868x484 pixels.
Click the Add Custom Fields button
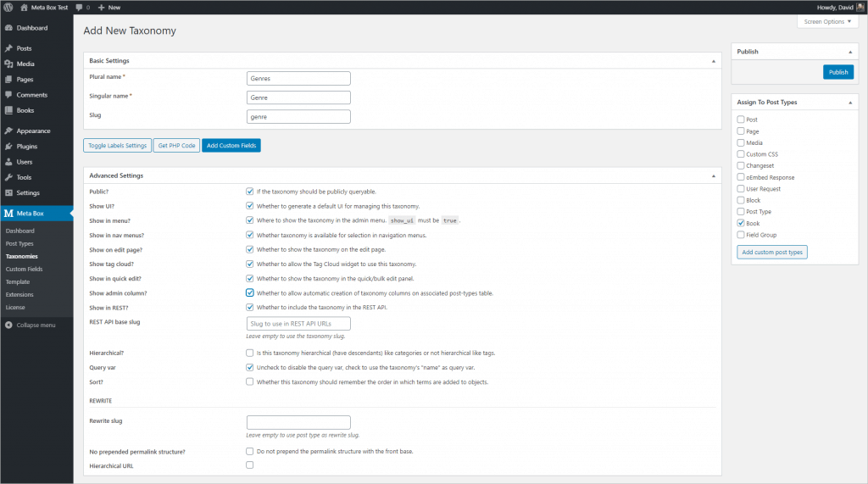tap(231, 146)
